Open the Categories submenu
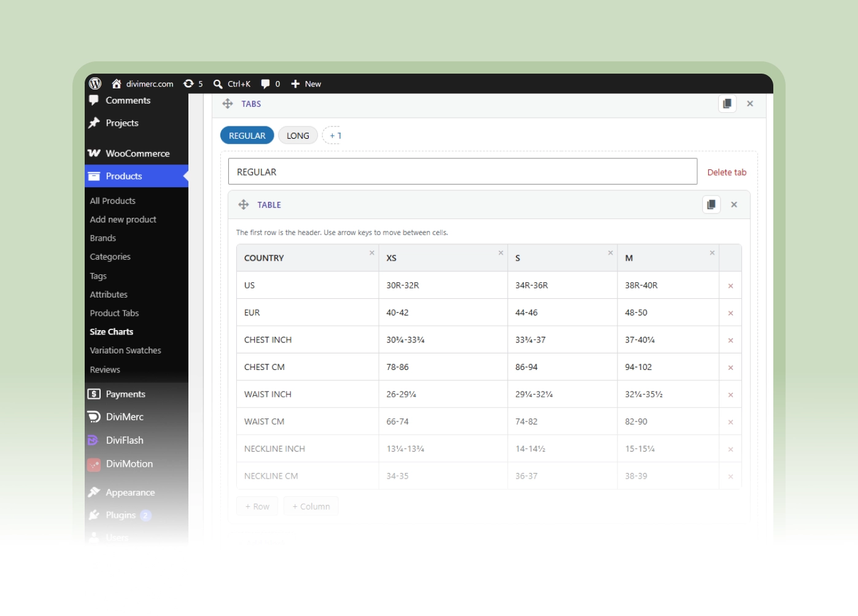The width and height of the screenshot is (858, 616). (110, 257)
